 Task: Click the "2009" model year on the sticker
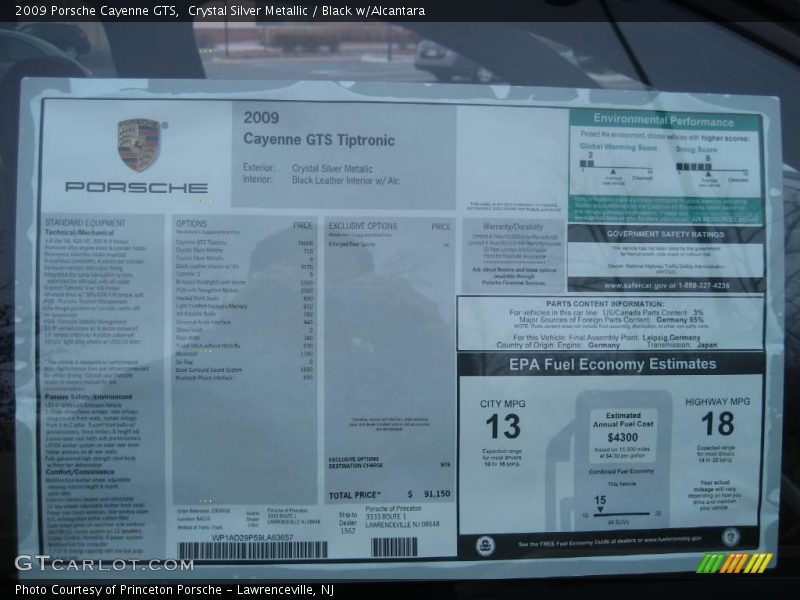point(261,118)
